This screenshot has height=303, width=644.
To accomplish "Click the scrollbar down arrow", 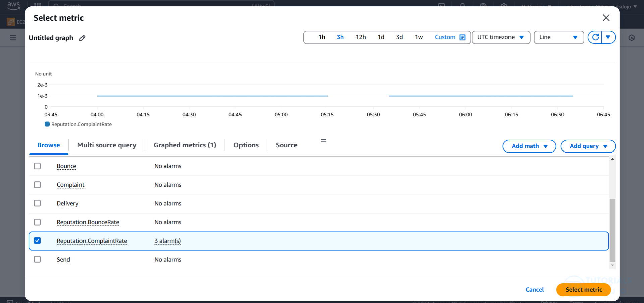I will [x=612, y=265].
